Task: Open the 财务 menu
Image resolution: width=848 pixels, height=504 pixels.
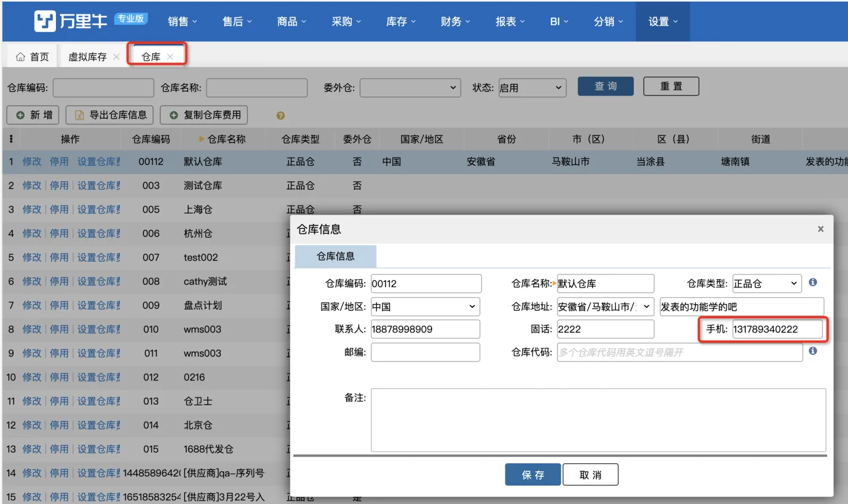Action: 455,21
